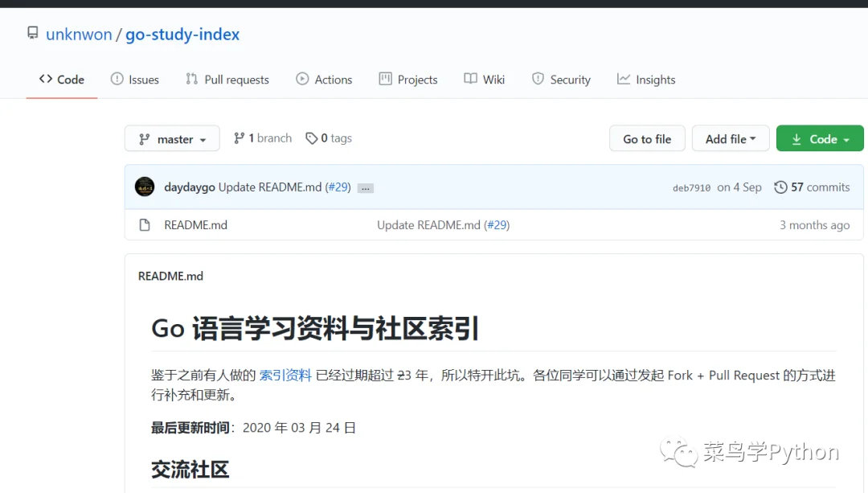Click the 交流社区 section heading
868x493 pixels.
click(190, 469)
